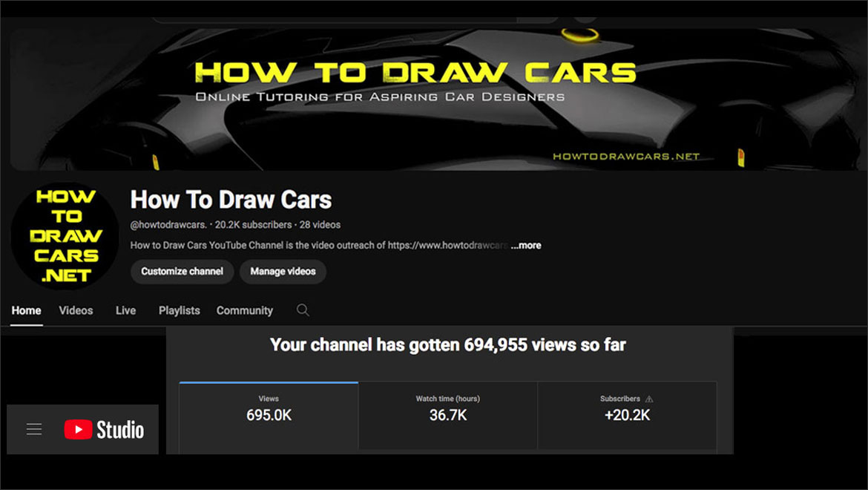Image resolution: width=868 pixels, height=490 pixels.
Task: Open the YouTube Studio hamburger menu
Action: (x=34, y=429)
